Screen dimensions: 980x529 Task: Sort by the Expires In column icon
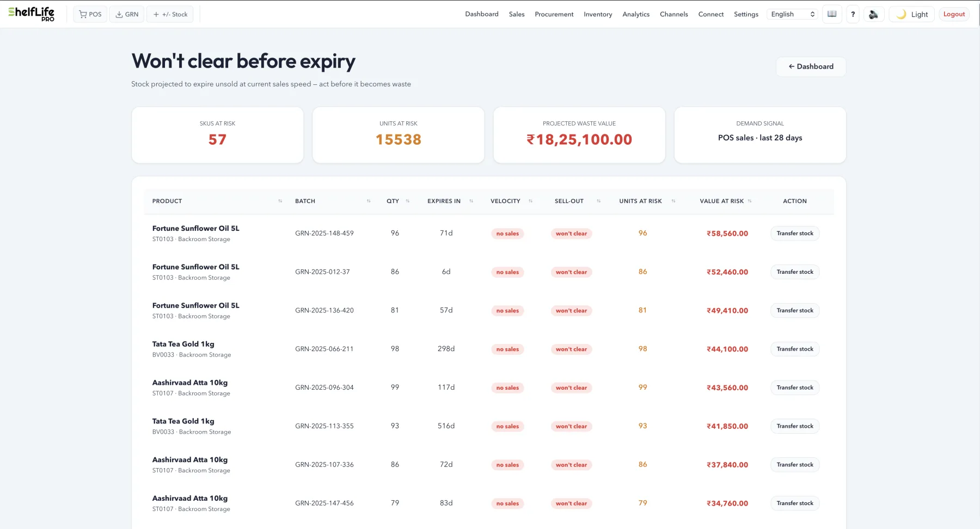pos(471,201)
